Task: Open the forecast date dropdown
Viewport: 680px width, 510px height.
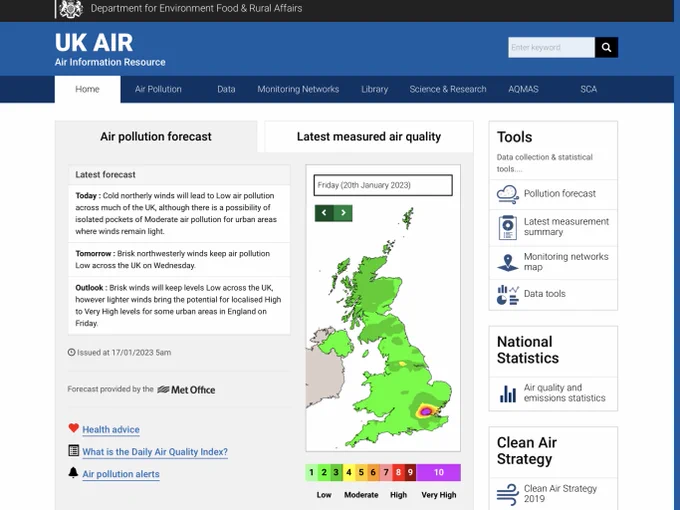Action: [383, 185]
